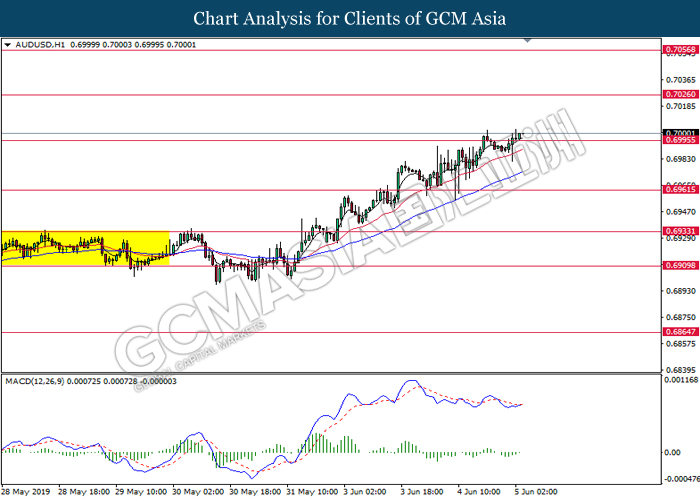Click the 29 May 10:00 time label
The height and width of the screenshot is (500, 700).
[141, 492]
